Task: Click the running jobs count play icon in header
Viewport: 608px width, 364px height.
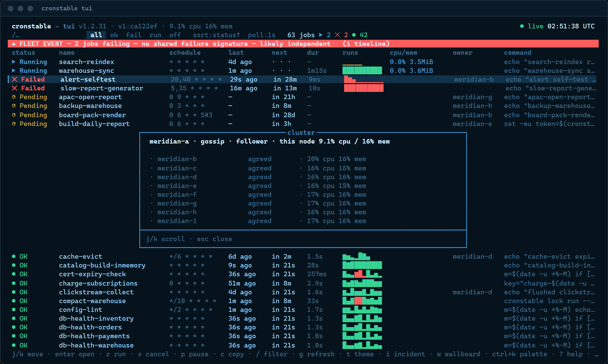Action: click(x=321, y=35)
